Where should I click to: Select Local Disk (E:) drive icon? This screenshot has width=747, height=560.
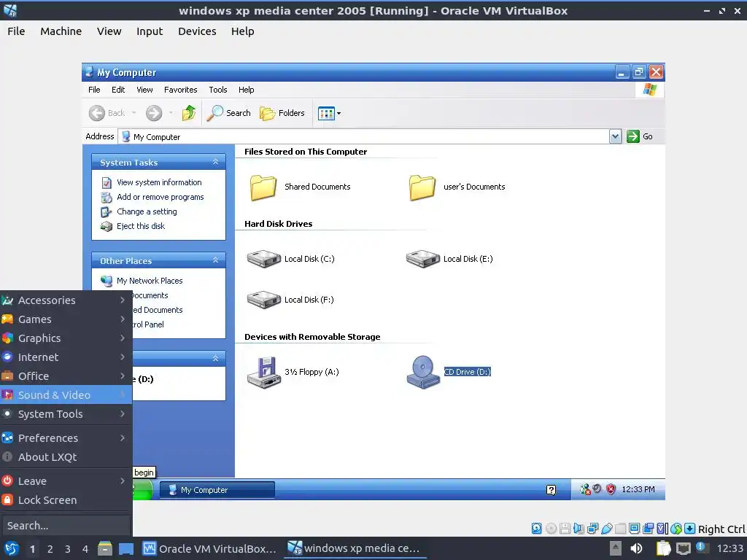pyautogui.click(x=422, y=259)
